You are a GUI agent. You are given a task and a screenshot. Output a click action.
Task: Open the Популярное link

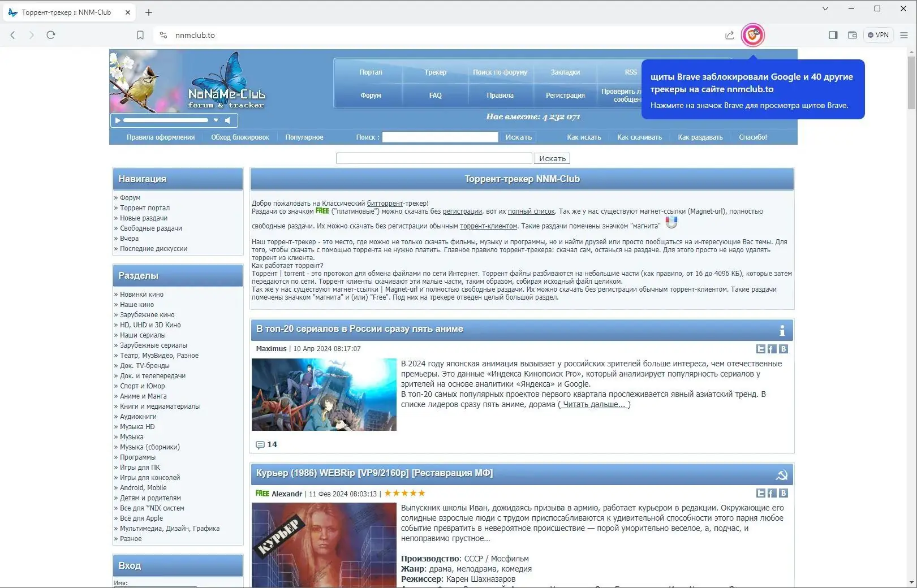pos(304,137)
